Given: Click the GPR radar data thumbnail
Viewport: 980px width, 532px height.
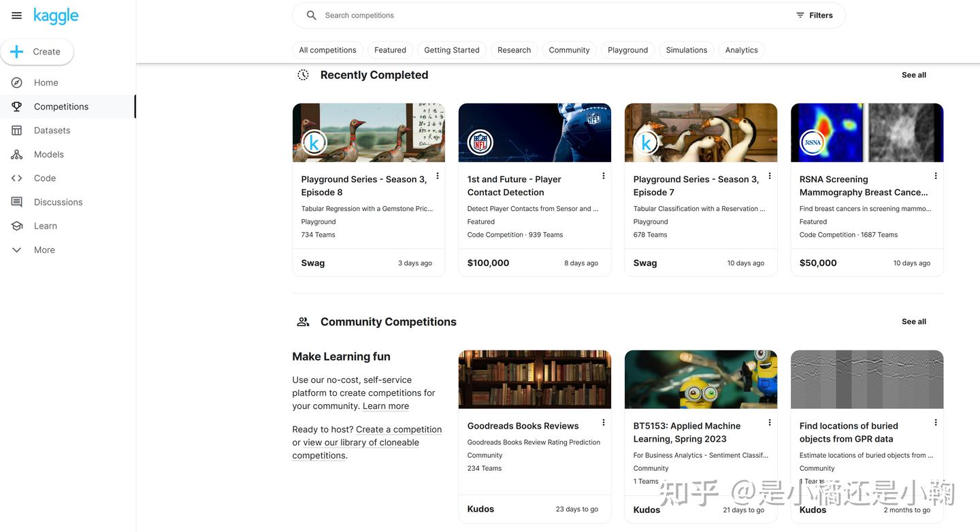Looking at the screenshot, I should point(867,380).
